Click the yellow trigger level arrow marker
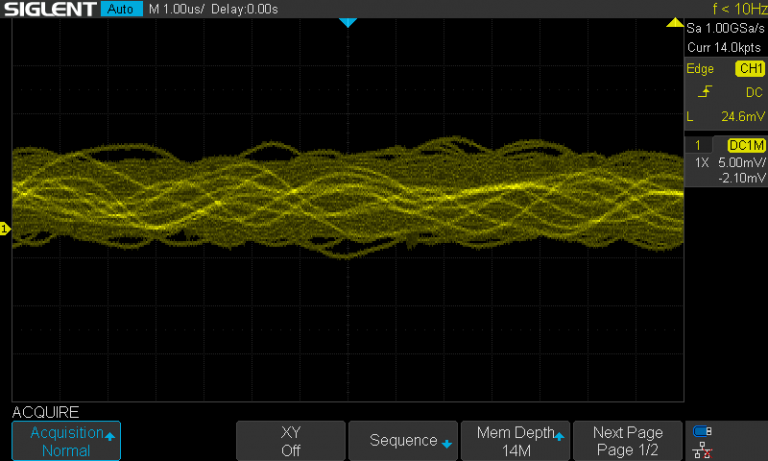Image resolution: width=768 pixels, height=461 pixels. click(x=675, y=22)
